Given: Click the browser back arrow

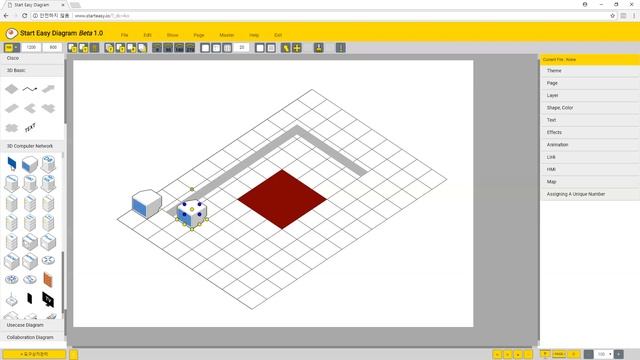Looking at the screenshot, I should (x=6, y=16).
